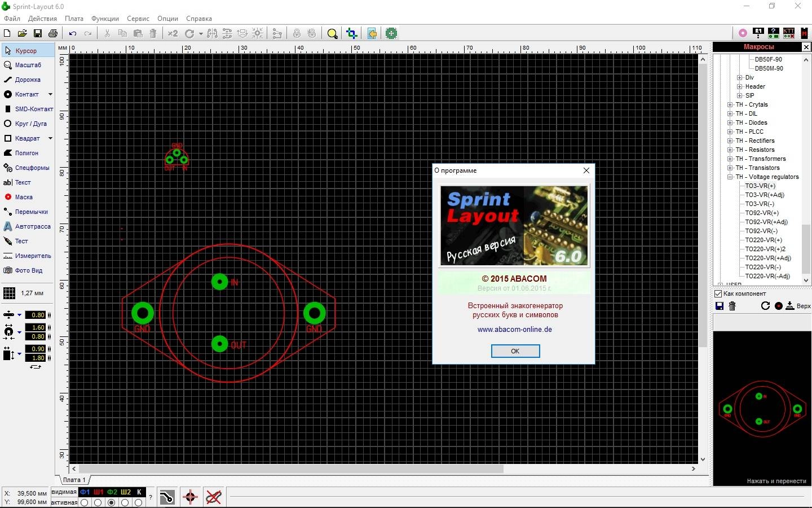Collapse the TH - Voltage regulators node
This screenshot has height=508, width=812.
point(730,177)
